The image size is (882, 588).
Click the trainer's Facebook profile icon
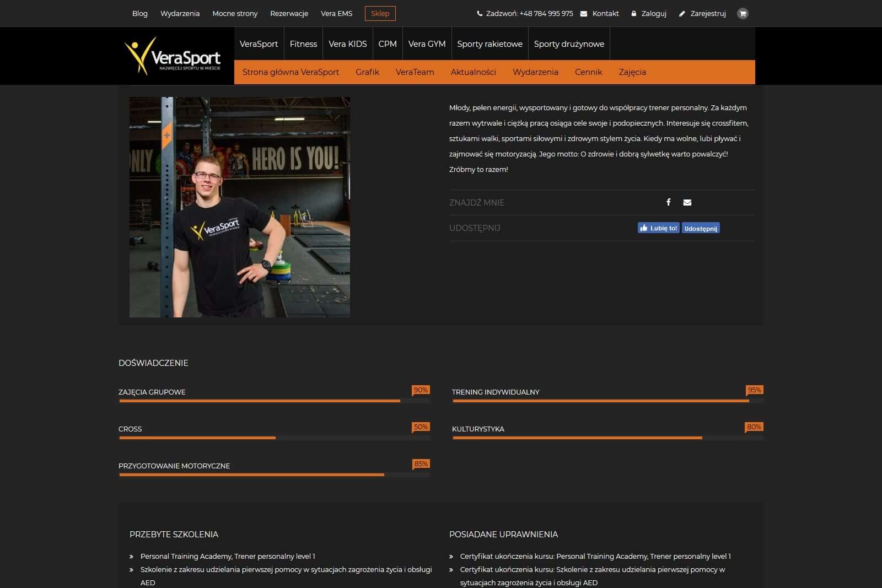(668, 202)
